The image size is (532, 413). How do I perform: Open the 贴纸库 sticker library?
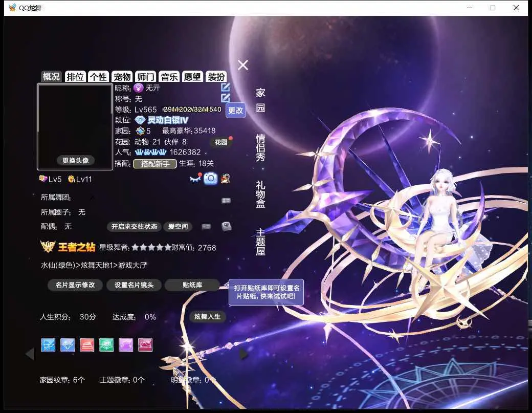pyautogui.click(x=192, y=285)
